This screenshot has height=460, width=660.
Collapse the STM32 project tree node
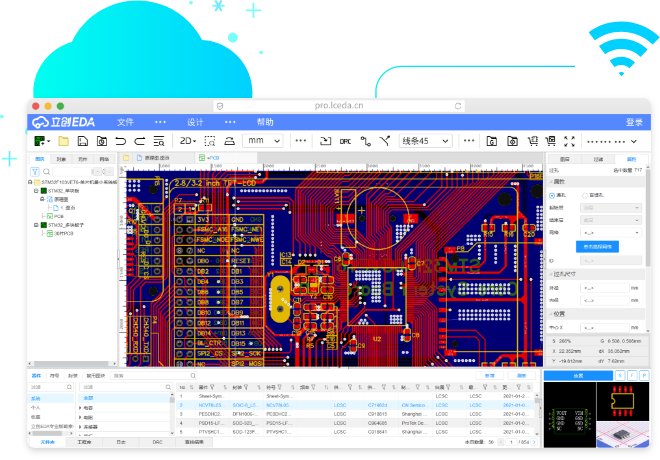36,191
